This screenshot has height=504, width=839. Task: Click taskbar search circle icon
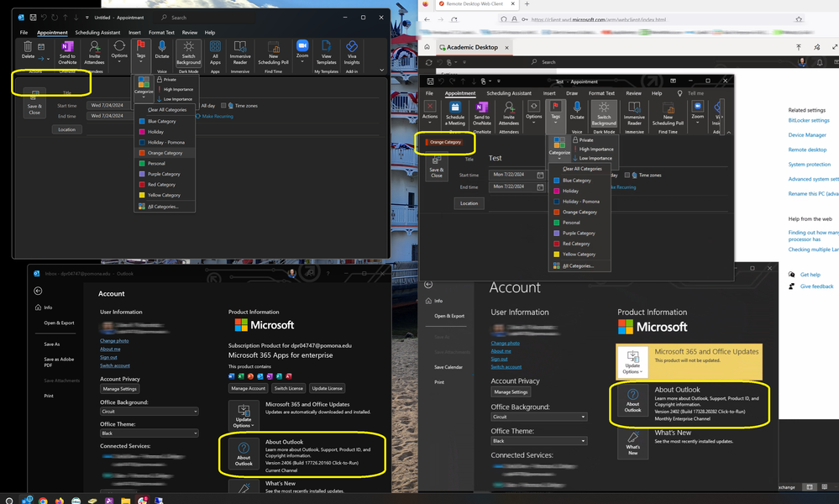tap(9, 501)
